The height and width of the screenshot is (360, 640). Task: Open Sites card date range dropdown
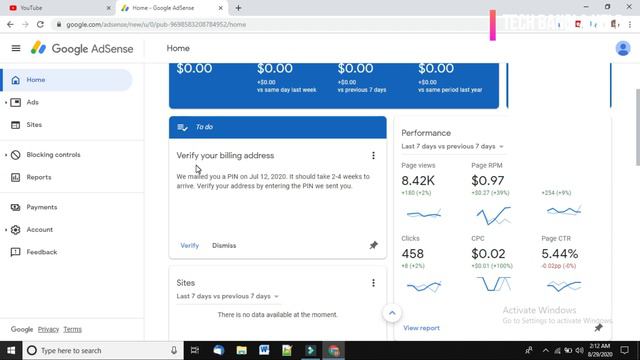228,296
